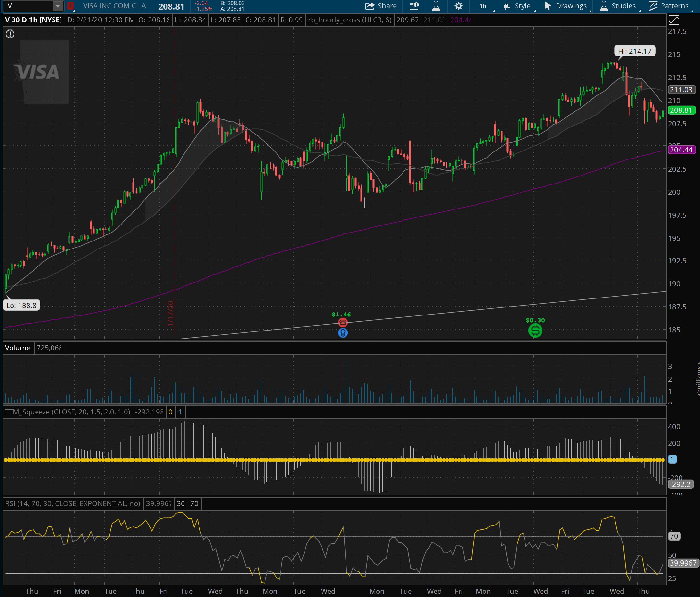Click the open value O: 208.16
Viewport: 700px width, 597px height.
click(x=154, y=20)
